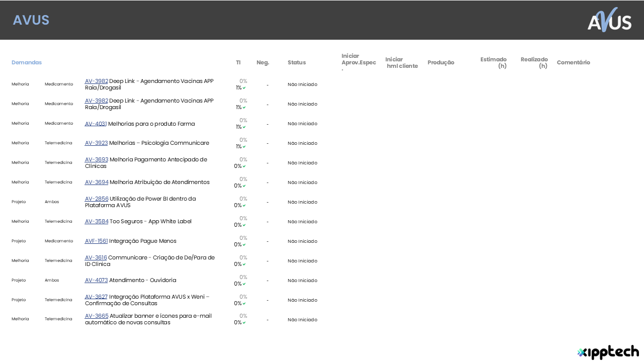Click Ambos label in AV-2856 row
The height and width of the screenshot is (362, 644).
point(52,202)
